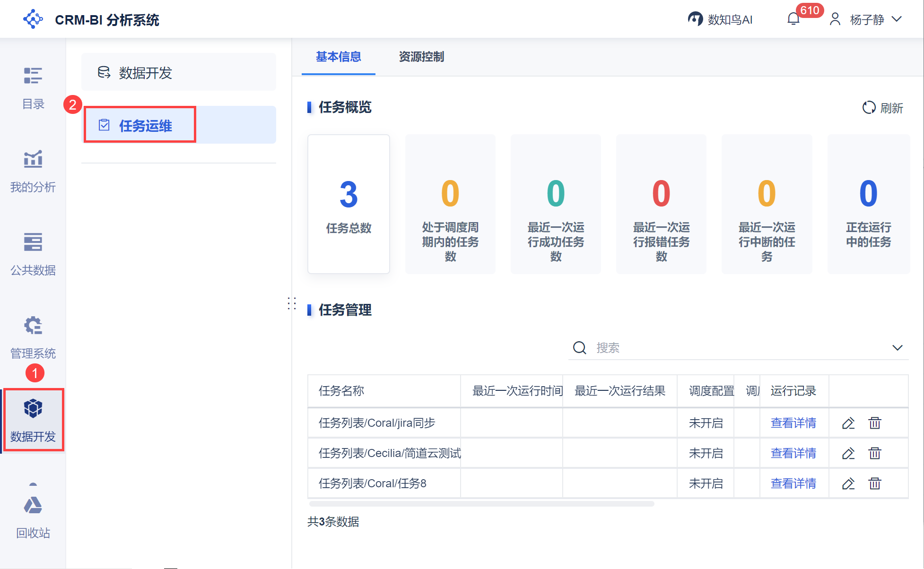View 查看详情 for Cecilia/简道云测试
Viewport: 924px width, 569px height.
pyautogui.click(x=793, y=453)
